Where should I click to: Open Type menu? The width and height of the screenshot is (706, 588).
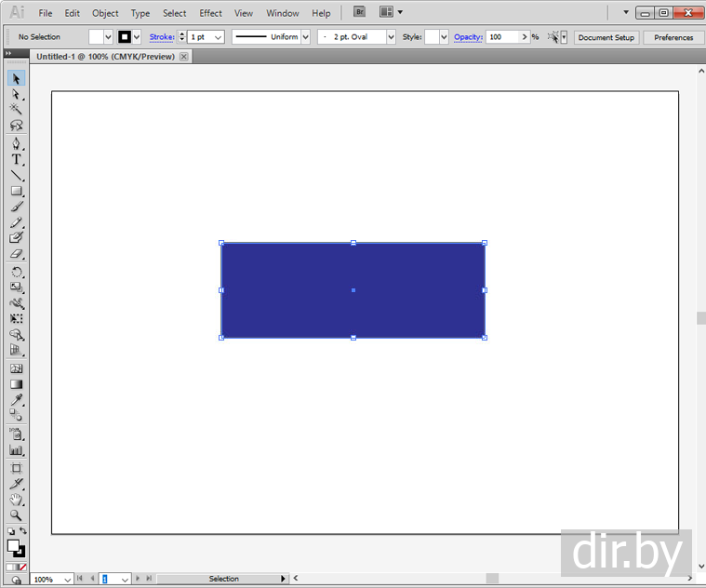140,13
